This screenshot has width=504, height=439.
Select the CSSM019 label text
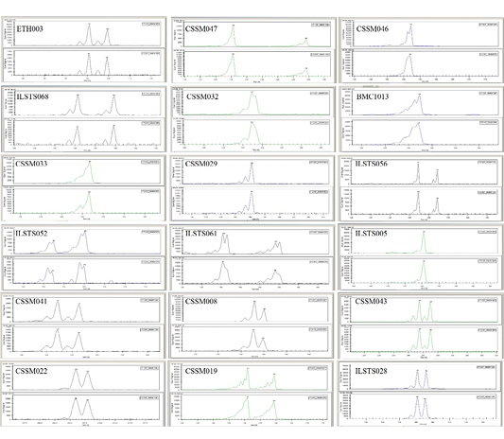[201, 371]
